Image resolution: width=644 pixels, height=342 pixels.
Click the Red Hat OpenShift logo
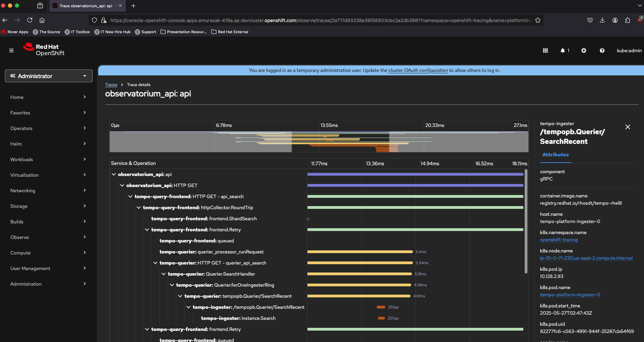click(x=44, y=50)
